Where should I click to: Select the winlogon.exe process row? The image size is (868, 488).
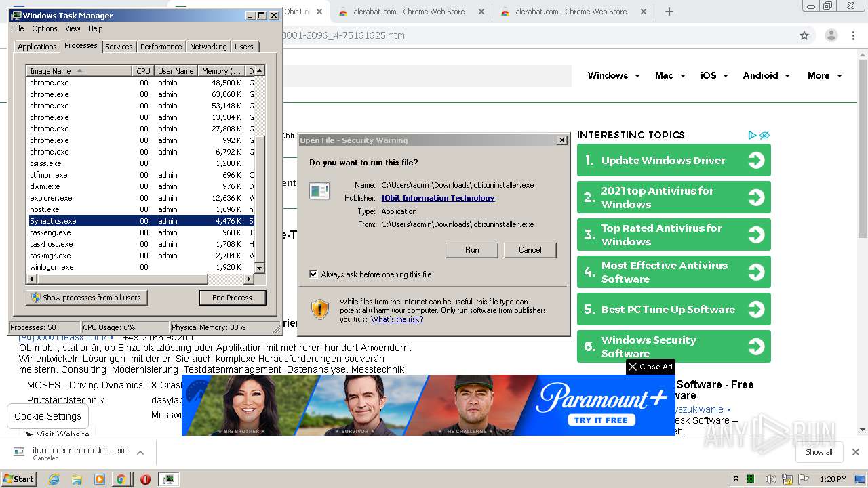tap(141, 267)
